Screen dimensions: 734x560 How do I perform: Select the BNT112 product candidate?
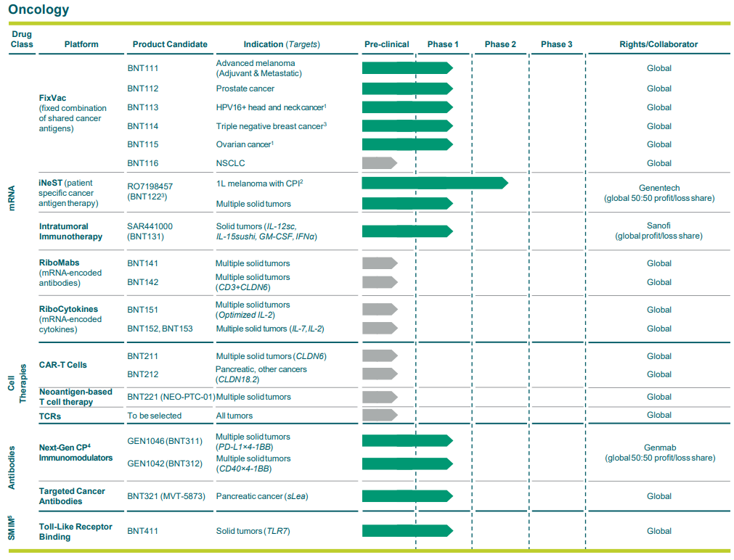(x=143, y=88)
